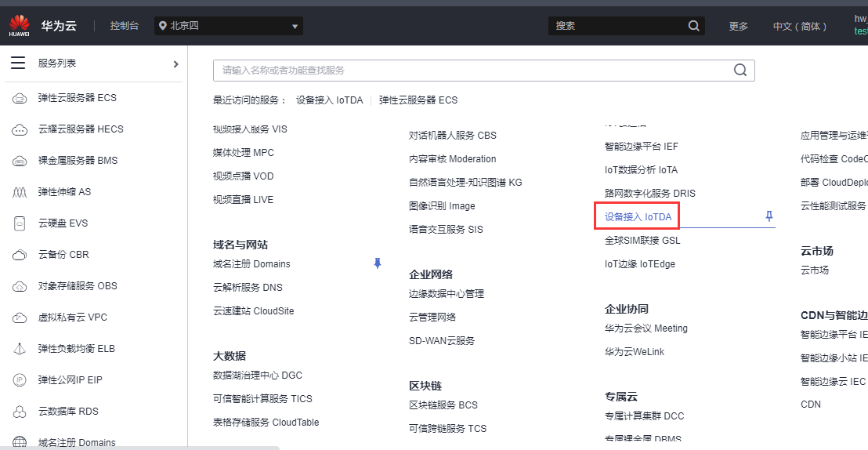
Task: Open IoT边缘 IoTEdge
Action: 640,263
